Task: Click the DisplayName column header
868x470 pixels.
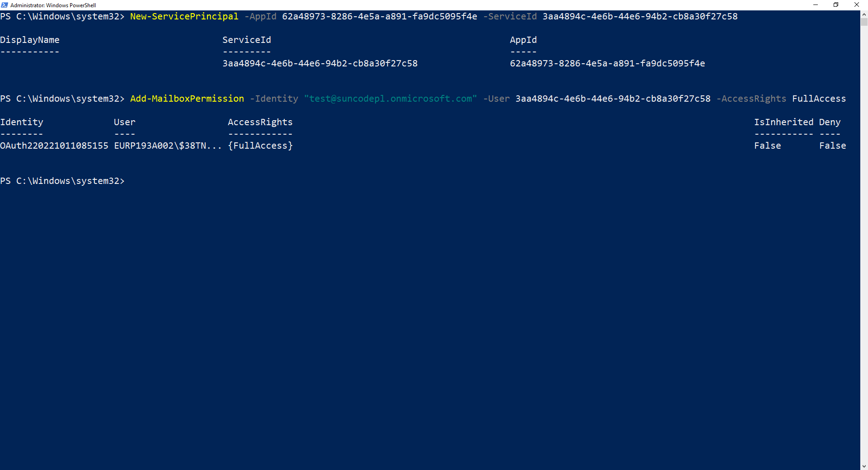Action: click(x=30, y=40)
